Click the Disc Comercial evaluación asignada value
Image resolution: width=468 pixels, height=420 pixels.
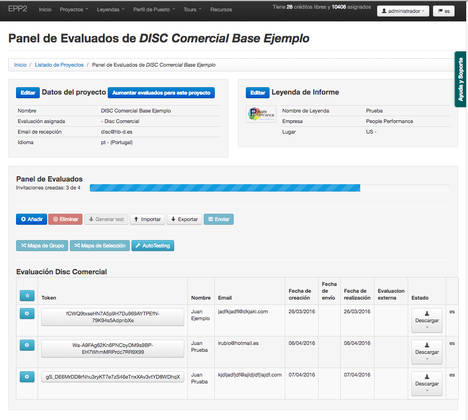click(120, 121)
